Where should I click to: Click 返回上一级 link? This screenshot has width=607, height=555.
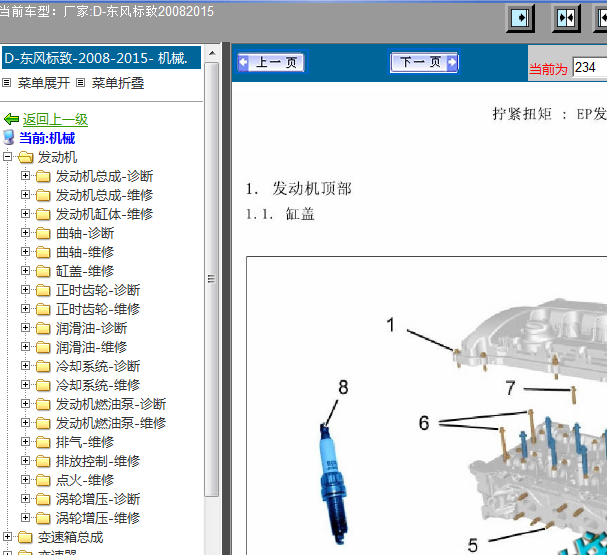tap(55, 119)
